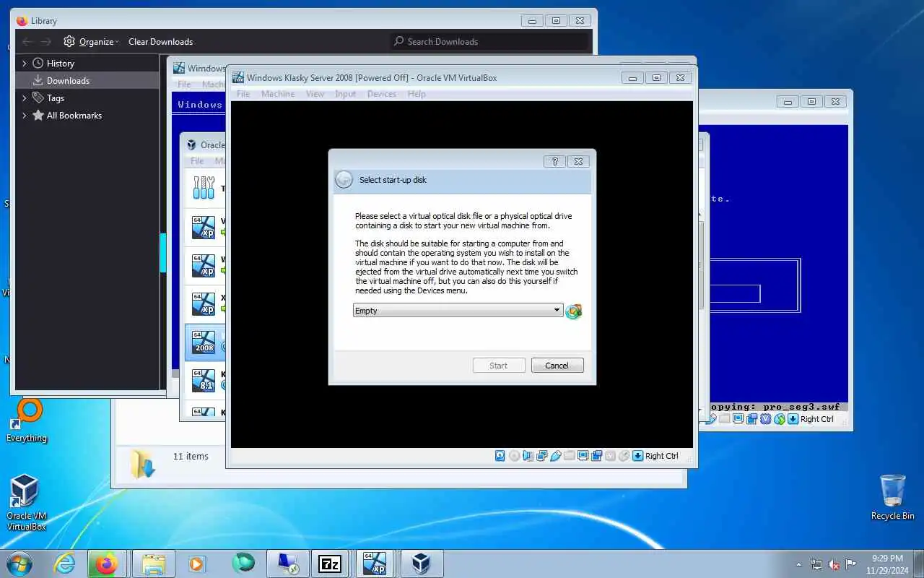Open the View menu in Klasky Server window
This screenshot has width=924, height=578.
315,94
